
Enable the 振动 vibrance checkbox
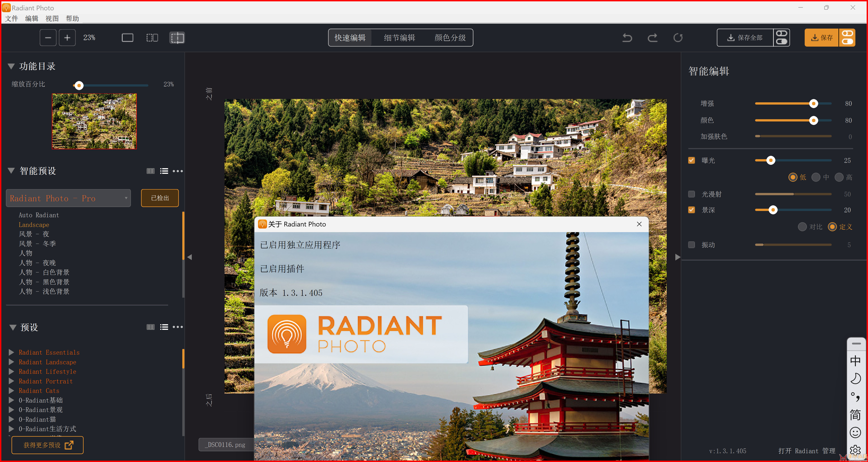point(691,245)
